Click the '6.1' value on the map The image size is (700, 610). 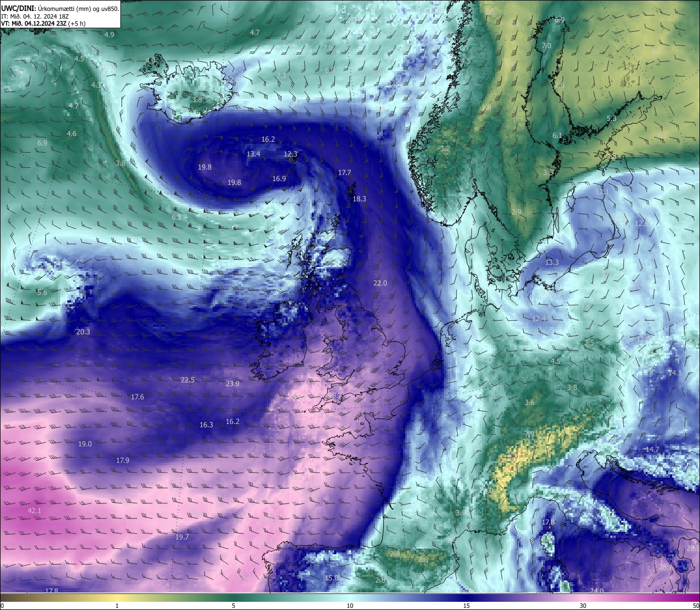[x=557, y=135]
